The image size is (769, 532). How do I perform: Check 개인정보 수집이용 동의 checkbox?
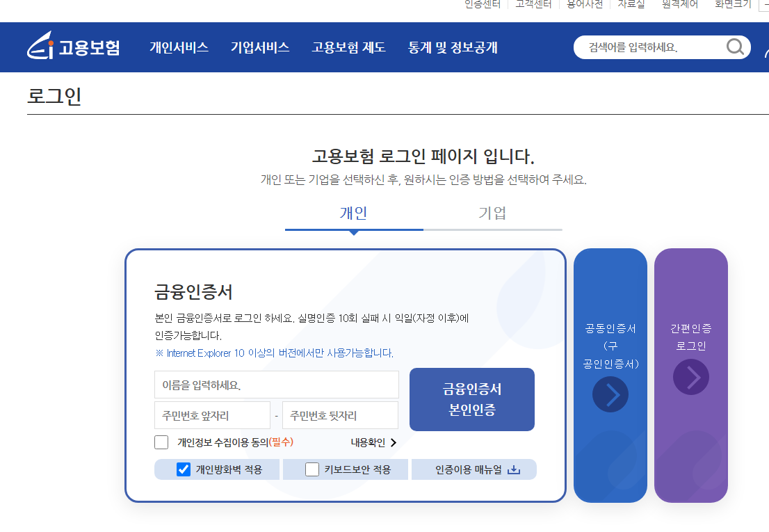(161, 442)
